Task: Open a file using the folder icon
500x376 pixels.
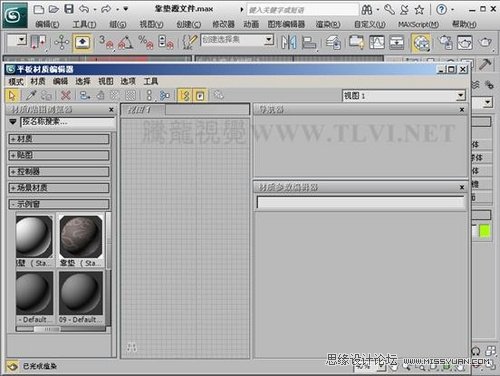Action: tap(54, 9)
